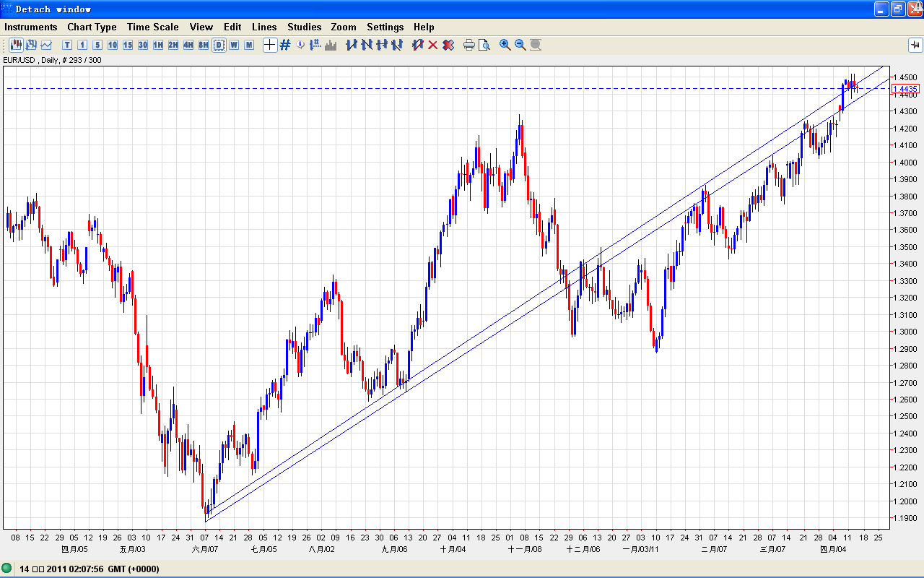
Task: Open the View menu
Action: tap(201, 27)
